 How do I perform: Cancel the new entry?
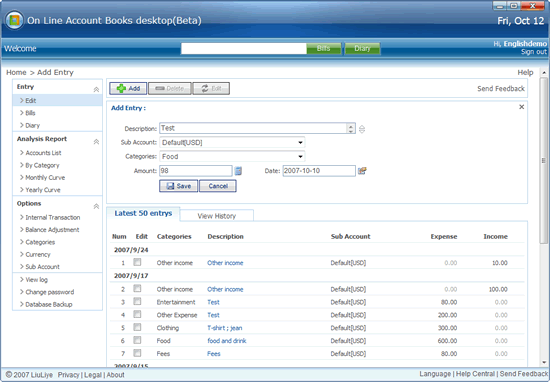point(218,186)
